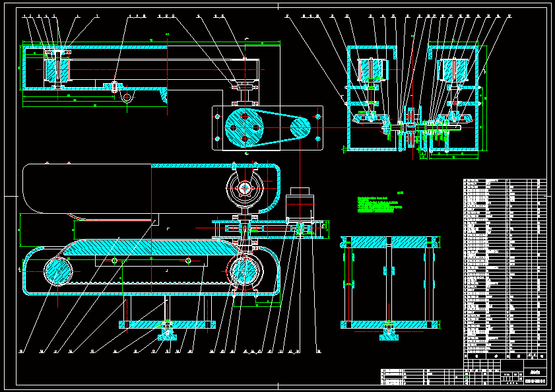555x392 pixels.
Task: Click the parts list table
Action: pyautogui.click(x=505, y=269)
